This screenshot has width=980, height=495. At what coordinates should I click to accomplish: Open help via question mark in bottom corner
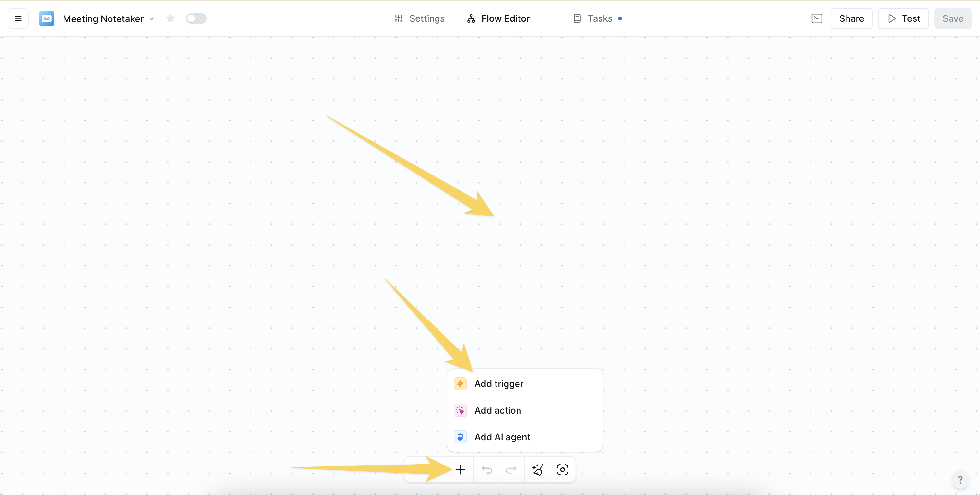[x=961, y=479]
